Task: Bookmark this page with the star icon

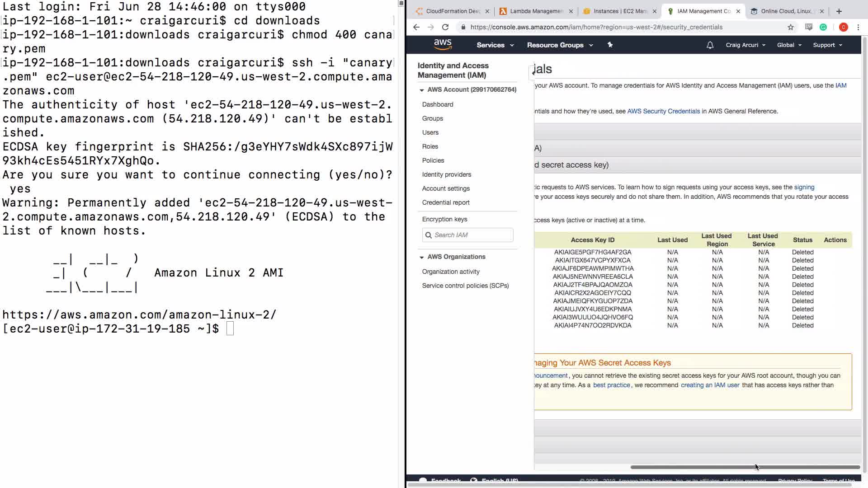Action: click(x=790, y=27)
